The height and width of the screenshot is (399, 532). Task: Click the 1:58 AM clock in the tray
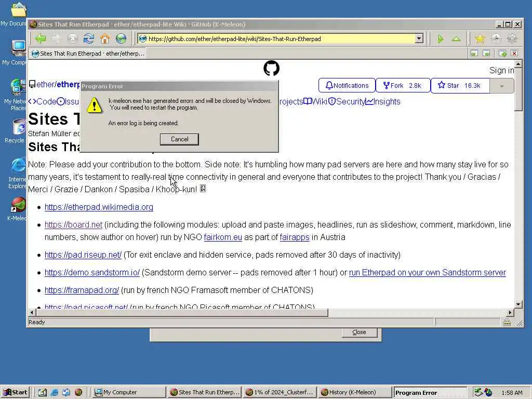tap(512, 393)
